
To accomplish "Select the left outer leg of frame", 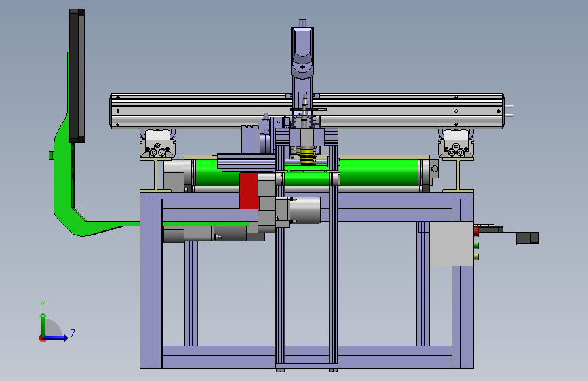I will coord(151,283).
